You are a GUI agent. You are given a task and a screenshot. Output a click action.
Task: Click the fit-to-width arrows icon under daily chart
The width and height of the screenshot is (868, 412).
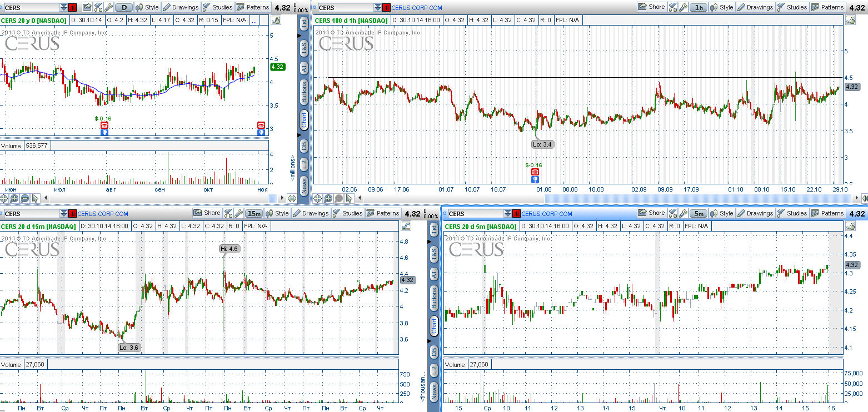(292, 198)
